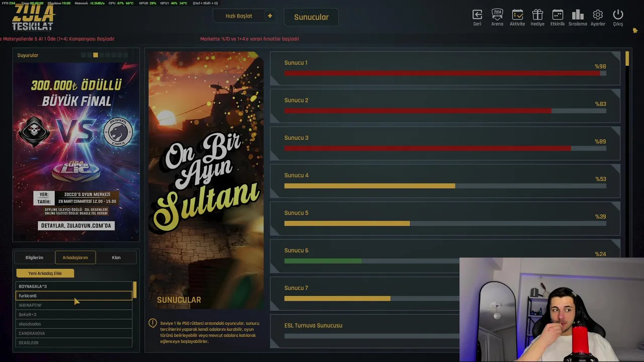This screenshot has width=644, height=362.
Task: Open the Hediye gift box icon
Action: [537, 15]
